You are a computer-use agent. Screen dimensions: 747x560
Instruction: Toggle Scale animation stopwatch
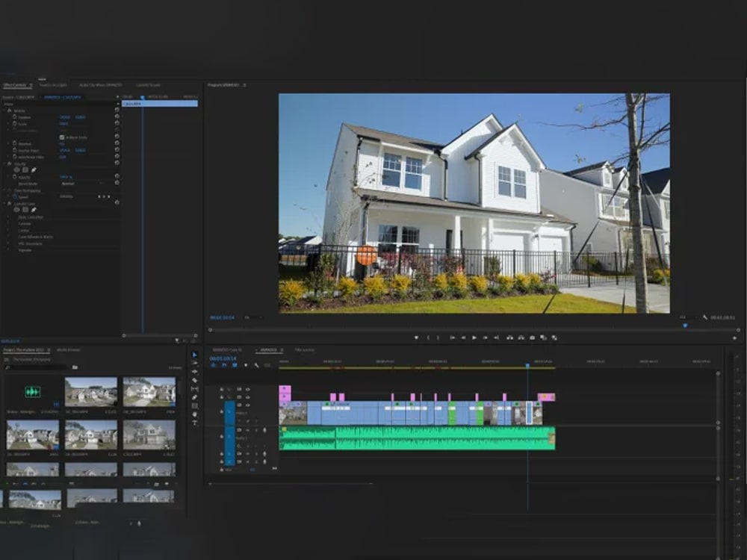click(x=14, y=123)
